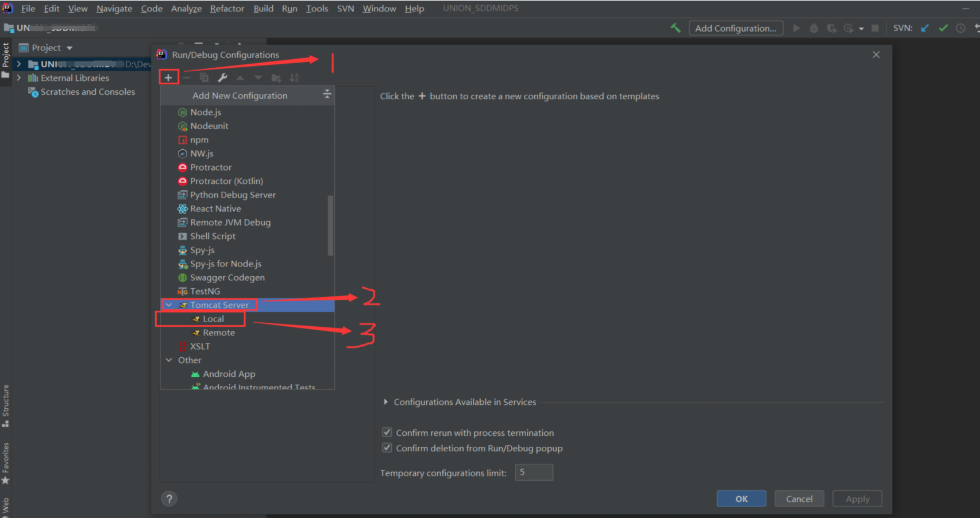
Task: Expand the External Libraries tree node
Action: pyautogui.click(x=19, y=78)
